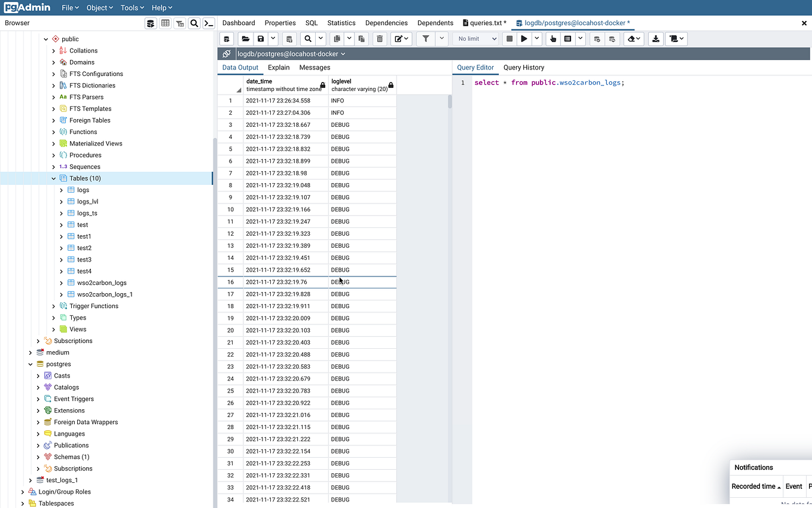The image size is (812, 508).
Task: Launch the PSQL Tool terminal icon
Action: tap(209, 23)
